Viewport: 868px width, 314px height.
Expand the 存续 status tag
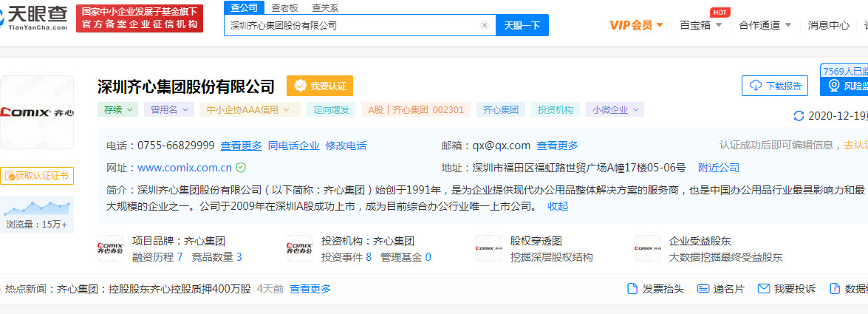point(118,109)
